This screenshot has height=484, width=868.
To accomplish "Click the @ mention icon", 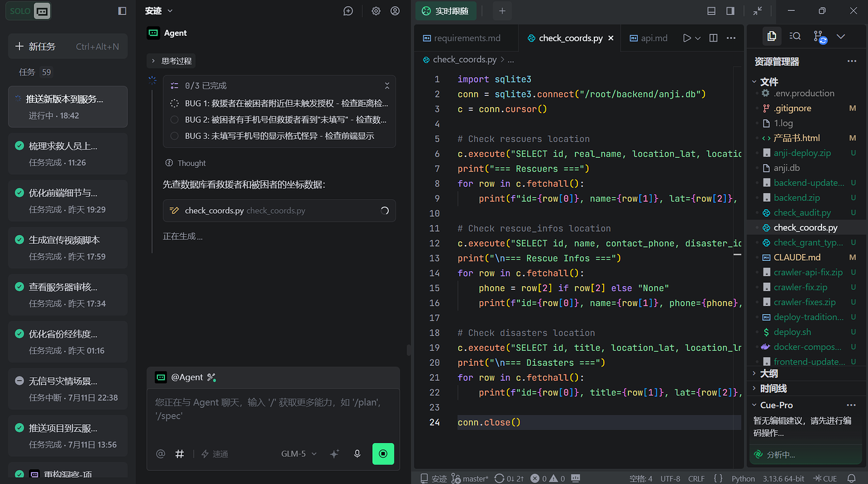I will click(x=161, y=454).
